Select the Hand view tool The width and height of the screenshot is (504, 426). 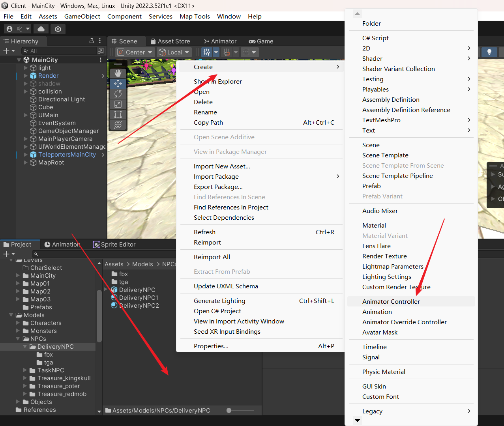tap(118, 73)
